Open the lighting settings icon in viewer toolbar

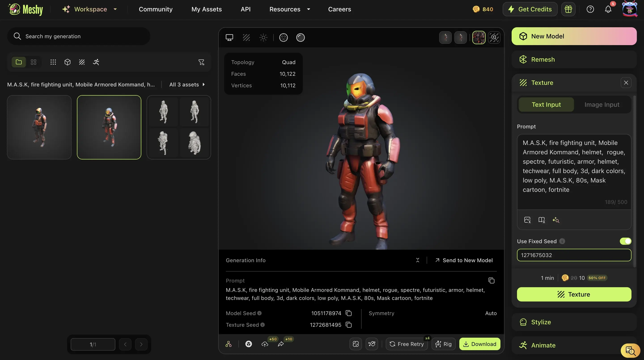coord(263,38)
